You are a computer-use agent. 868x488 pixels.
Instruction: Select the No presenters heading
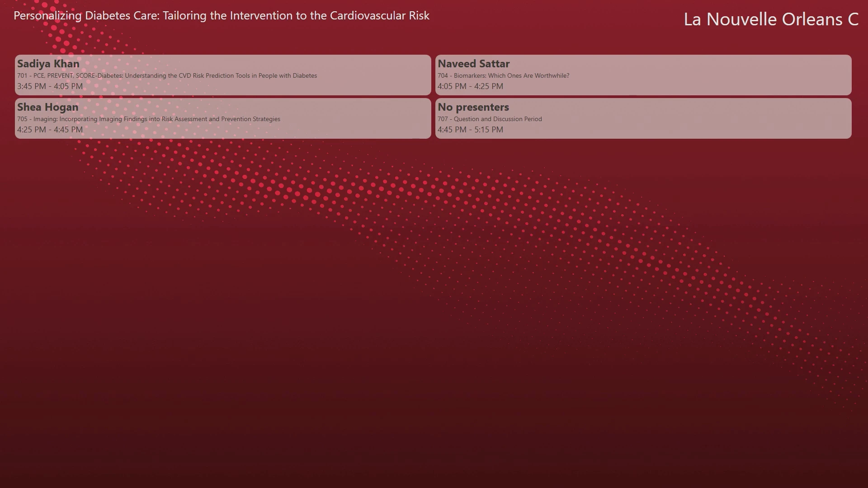tap(473, 107)
